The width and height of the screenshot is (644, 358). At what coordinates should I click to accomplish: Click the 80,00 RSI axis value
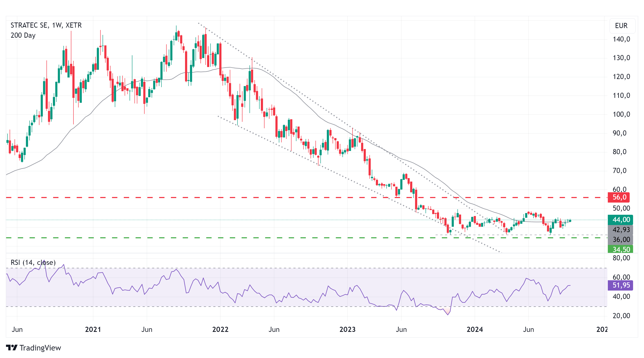point(621,258)
